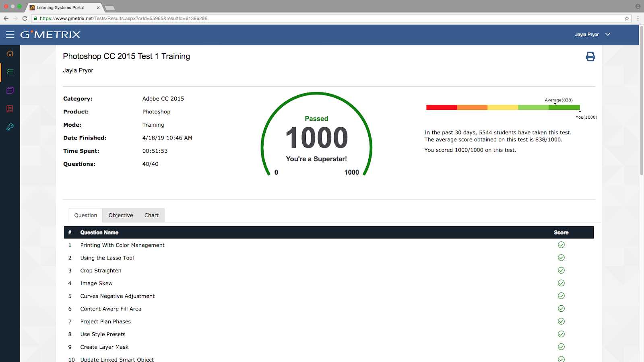Click the Printing With Color Management row
The image size is (644, 362).
pos(329,245)
